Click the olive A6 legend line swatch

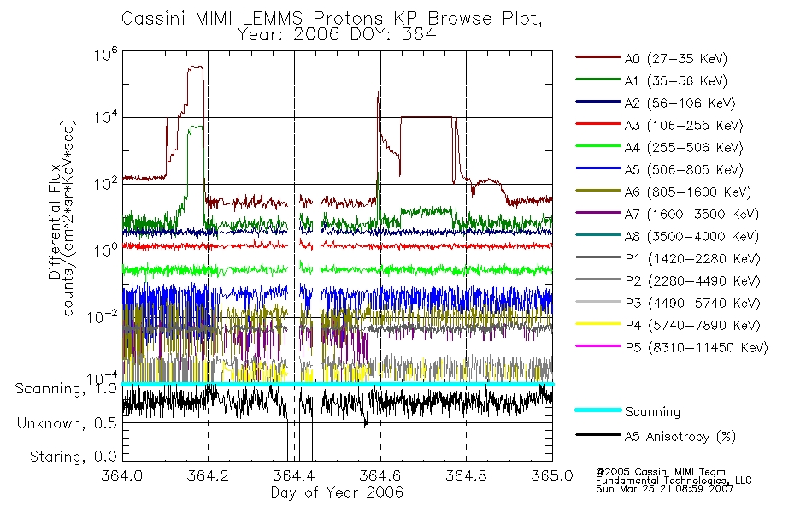click(x=597, y=191)
